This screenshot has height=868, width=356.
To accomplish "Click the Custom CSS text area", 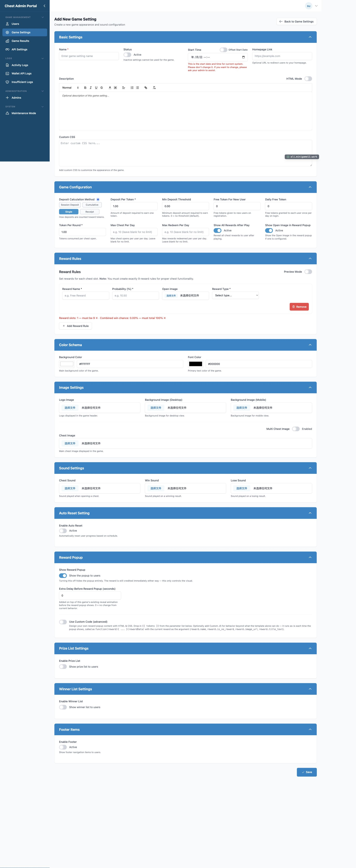I will click(x=185, y=153).
